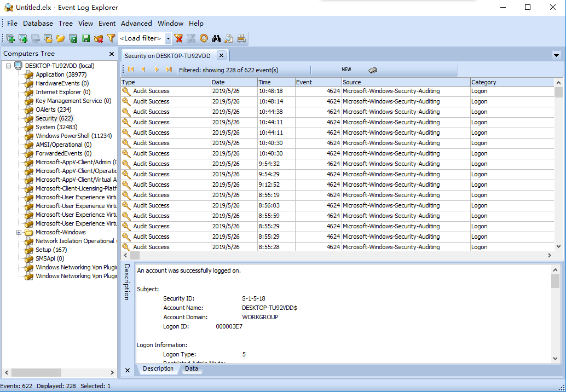
Task: Close the Computers Tree panel
Action: tap(112, 54)
